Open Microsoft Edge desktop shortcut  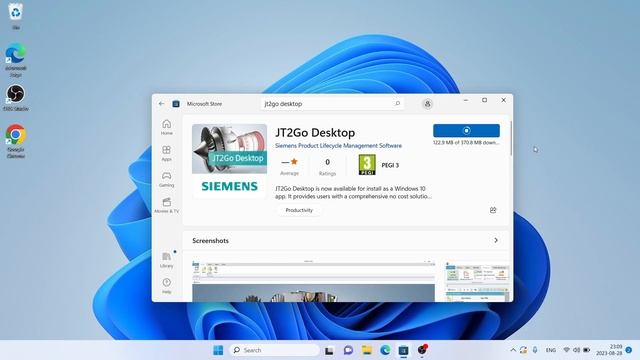pyautogui.click(x=16, y=60)
